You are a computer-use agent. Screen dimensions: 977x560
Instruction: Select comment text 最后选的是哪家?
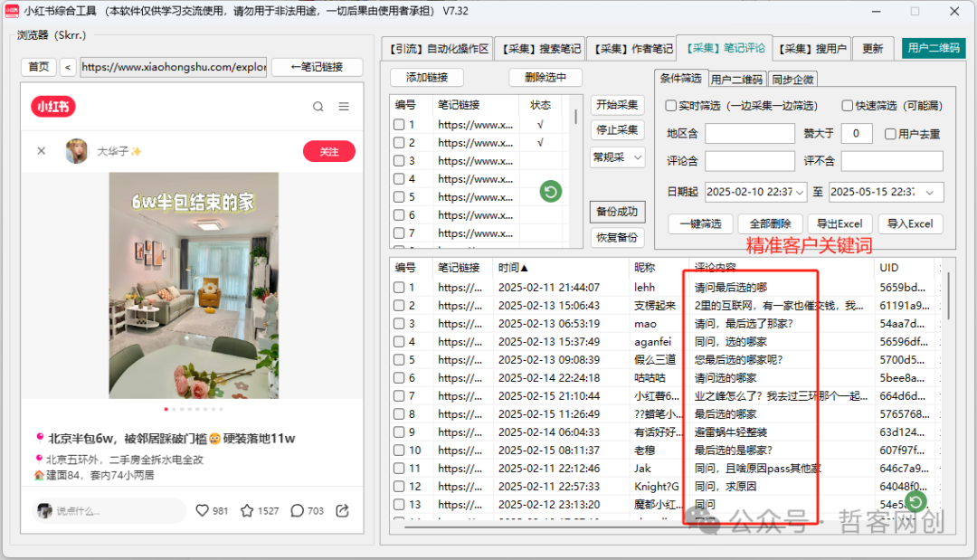pos(734,450)
